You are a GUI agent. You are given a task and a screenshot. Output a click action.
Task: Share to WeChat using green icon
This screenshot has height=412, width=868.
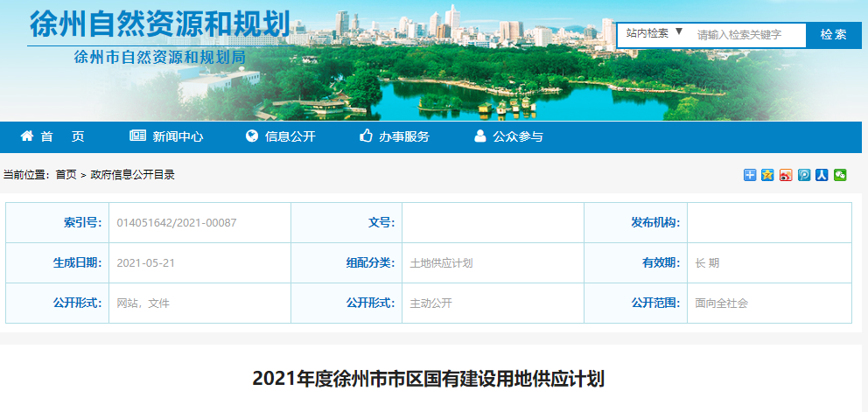coord(840,175)
